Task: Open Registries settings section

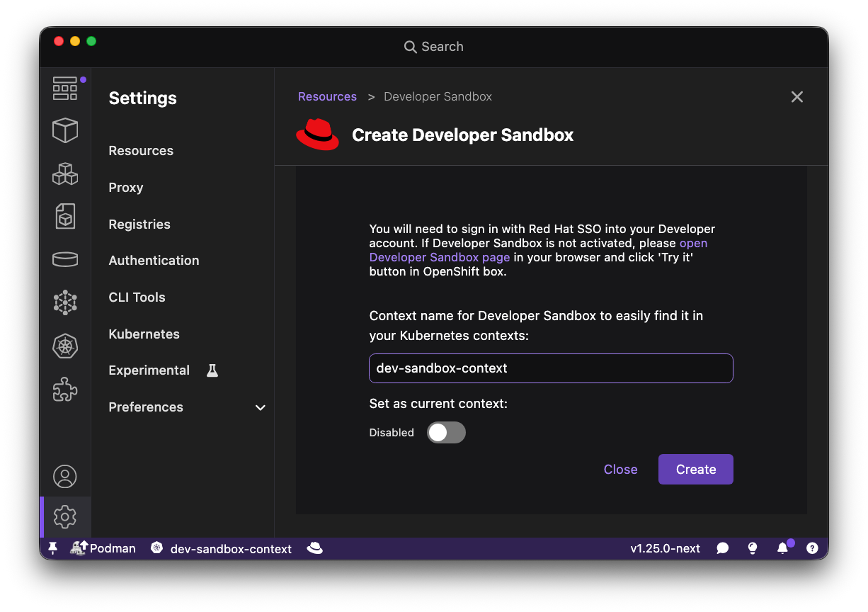Action: click(x=139, y=225)
